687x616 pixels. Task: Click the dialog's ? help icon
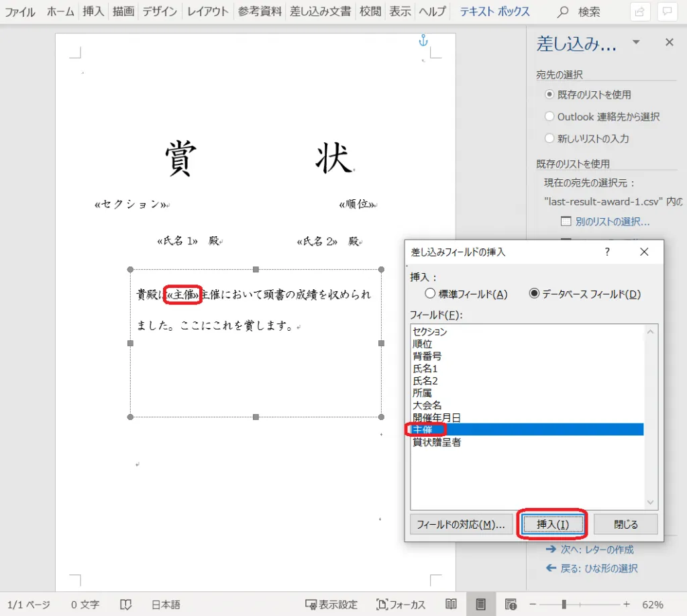607,252
